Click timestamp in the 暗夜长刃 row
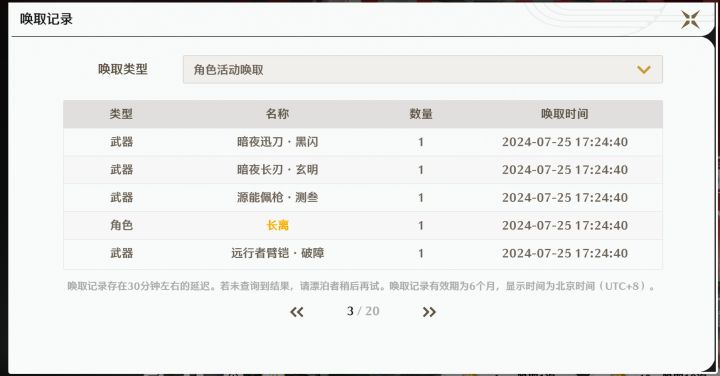Screen dimensions: 720x376 coord(565,170)
